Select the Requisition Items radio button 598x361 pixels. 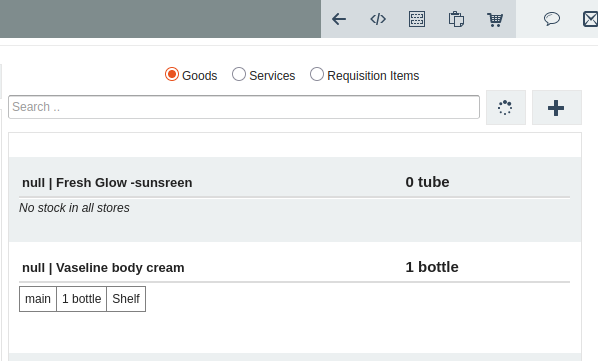pyautogui.click(x=317, y=74)
